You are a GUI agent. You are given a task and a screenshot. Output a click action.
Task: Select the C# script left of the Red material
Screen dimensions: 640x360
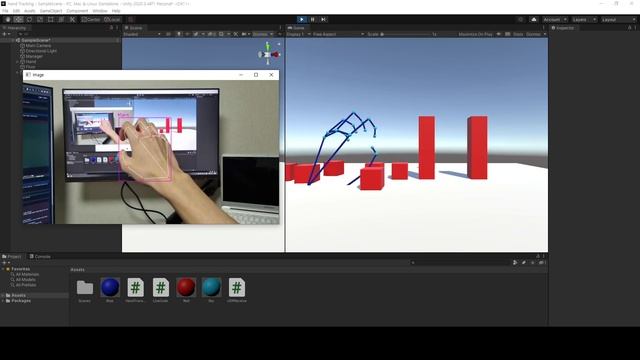click(160, 290)
